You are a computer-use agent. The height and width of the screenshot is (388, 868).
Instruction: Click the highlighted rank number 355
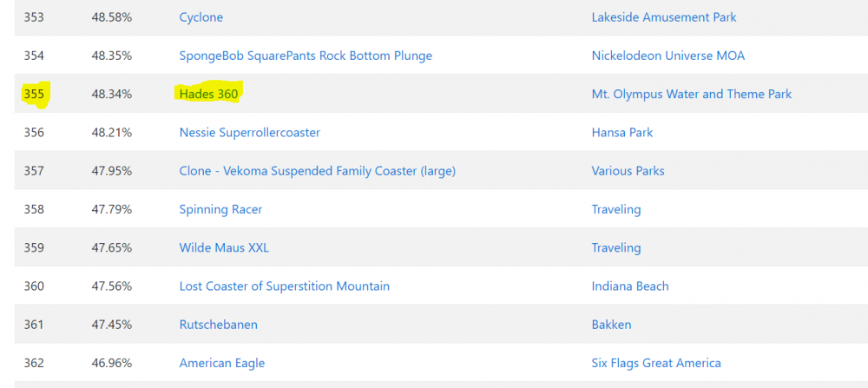coord(34,94)
